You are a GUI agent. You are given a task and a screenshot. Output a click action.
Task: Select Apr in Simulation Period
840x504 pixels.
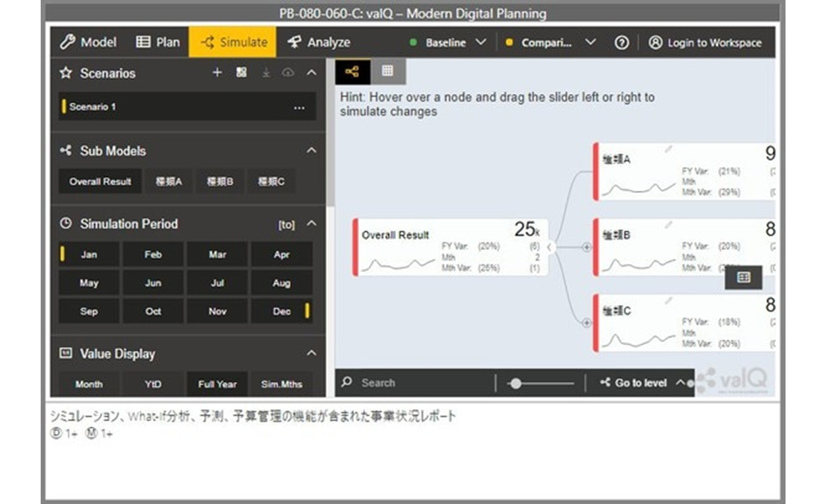tap(282, 255)
